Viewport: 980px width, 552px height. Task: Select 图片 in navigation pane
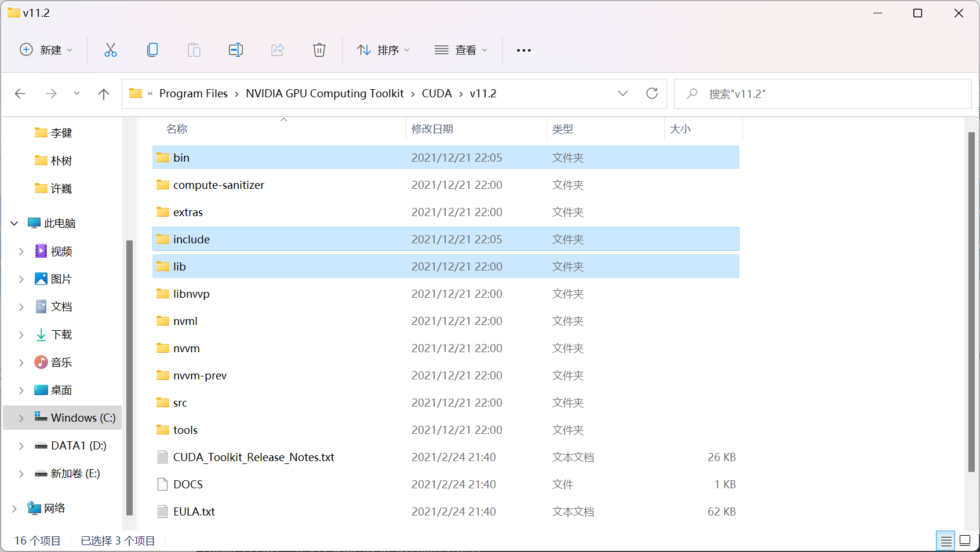pyautogui.click(x=61, y=279)
